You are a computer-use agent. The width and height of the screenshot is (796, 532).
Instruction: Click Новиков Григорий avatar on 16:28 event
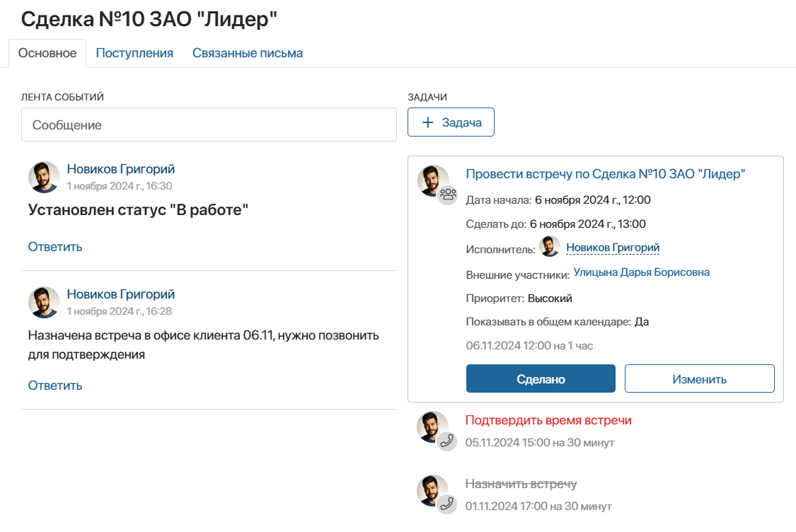[x=44, y=303]
